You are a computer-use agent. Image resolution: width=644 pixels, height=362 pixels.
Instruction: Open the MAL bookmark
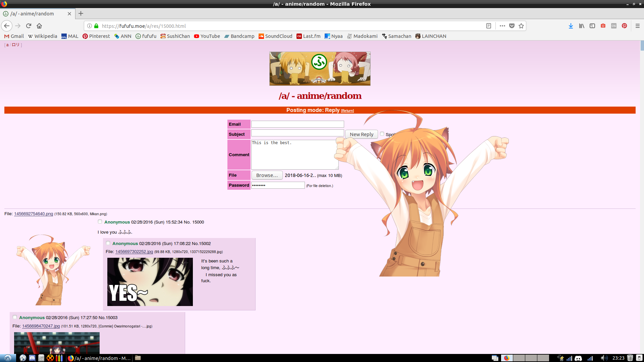click(x=70, y=36)
